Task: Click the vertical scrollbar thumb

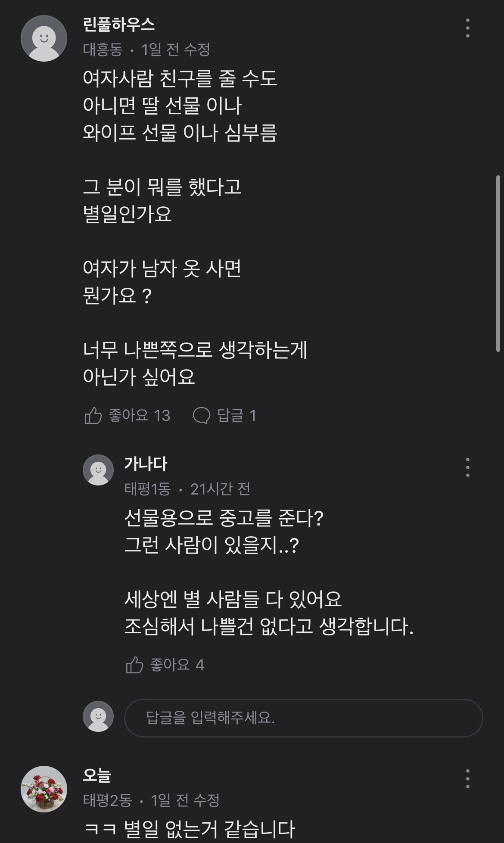Action: point(498,263)
